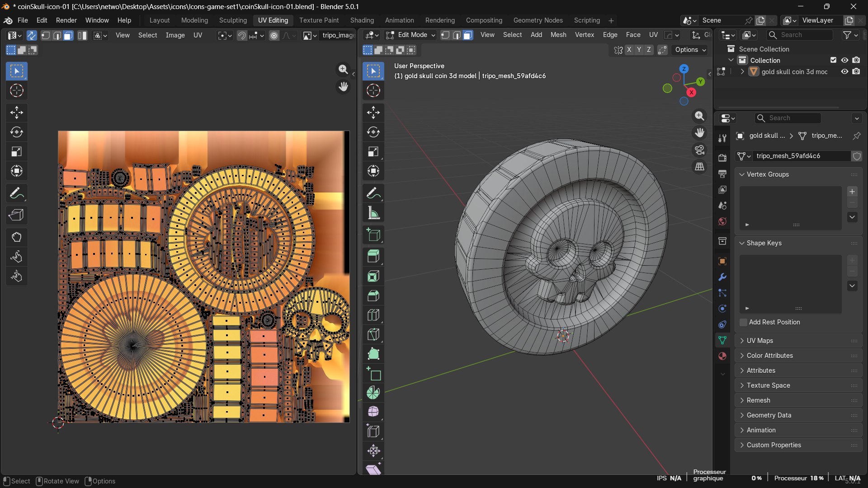Open the Render menu

point(66,20)
